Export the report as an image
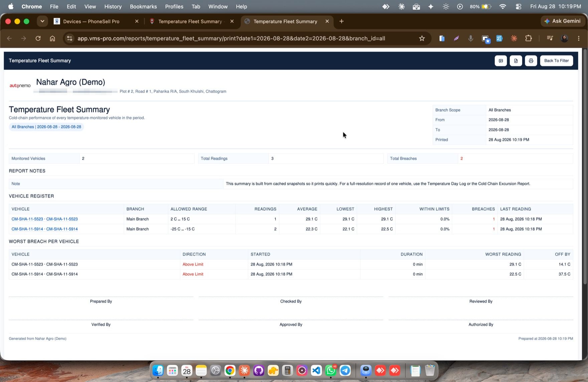 pos(500,61)
